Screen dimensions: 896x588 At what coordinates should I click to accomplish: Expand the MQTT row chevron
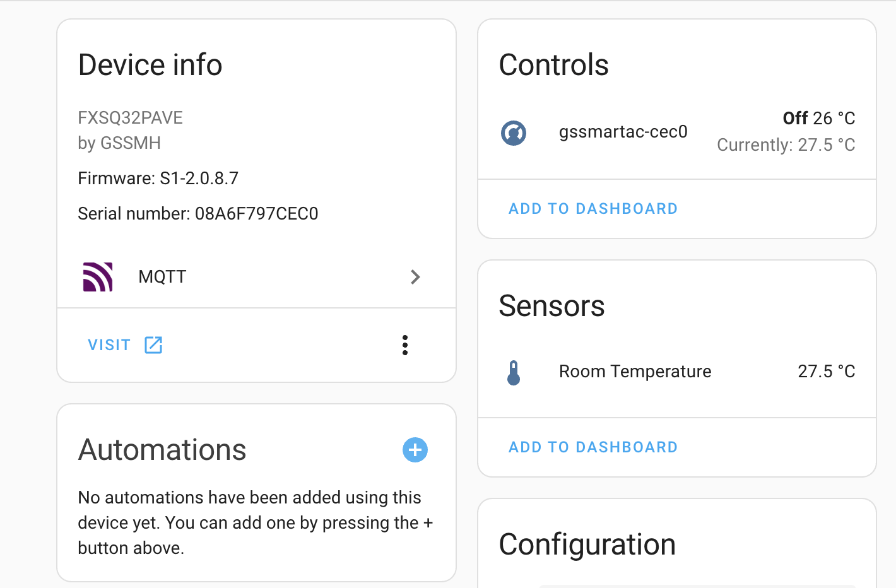click(415, 276)
